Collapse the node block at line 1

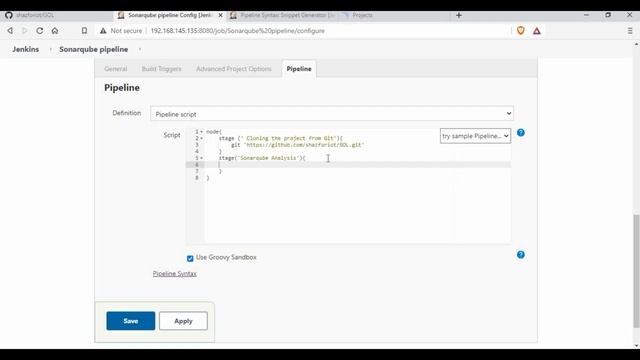click(202, 132)
